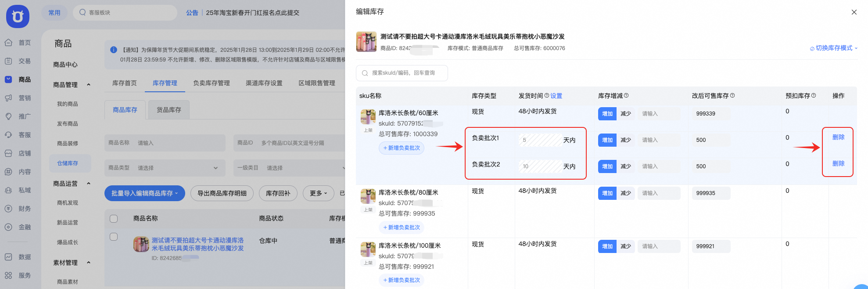Click the help icon beside 发货时间
Viewport: 868px width, 289px height.
point(547,95)
